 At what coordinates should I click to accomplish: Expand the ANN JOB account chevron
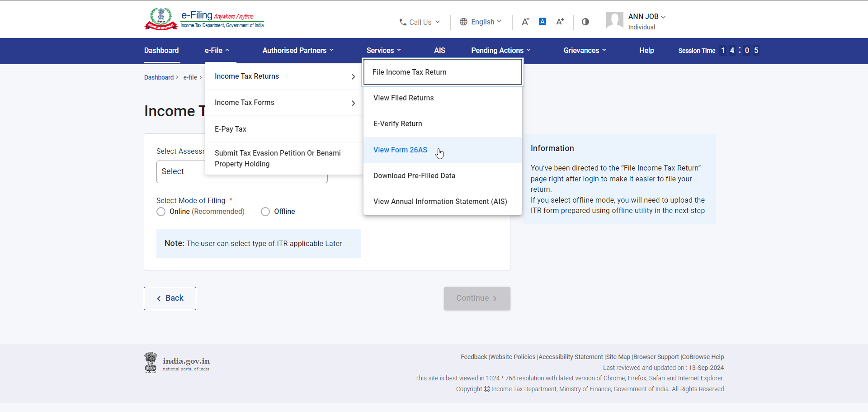pos(663,17)
